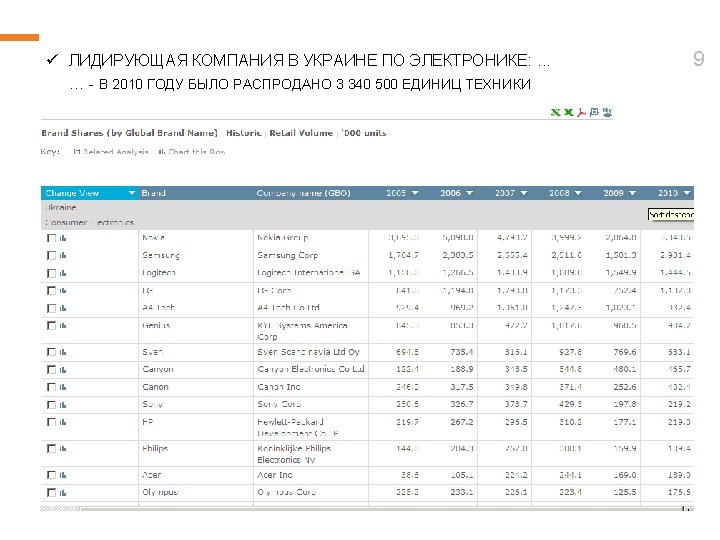Select the checkbox for the A4 Tech row
Screen dimensions: 720x540
click(51, 308)
